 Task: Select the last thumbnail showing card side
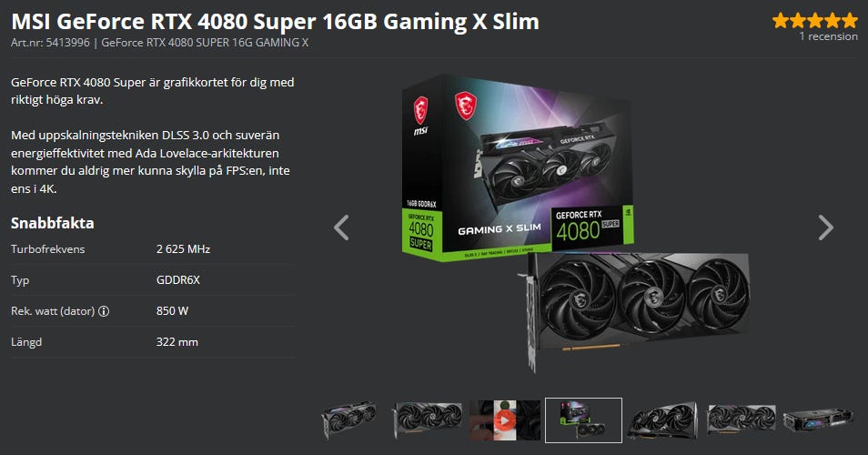[x=818, y=420]
